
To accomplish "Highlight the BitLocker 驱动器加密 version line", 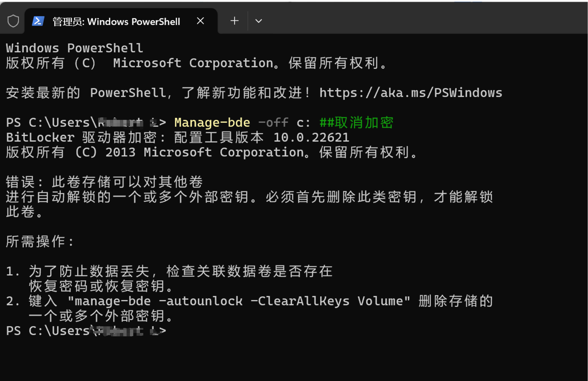I will 178,137.
